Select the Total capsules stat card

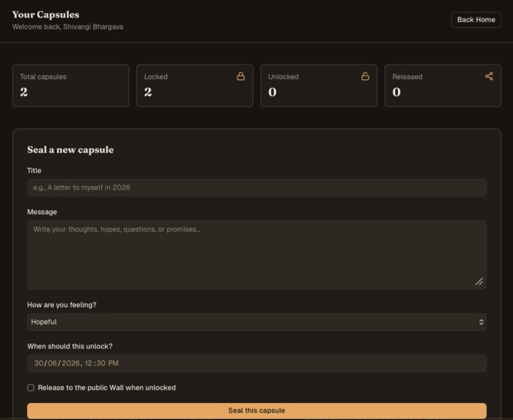tap(70, 85)
